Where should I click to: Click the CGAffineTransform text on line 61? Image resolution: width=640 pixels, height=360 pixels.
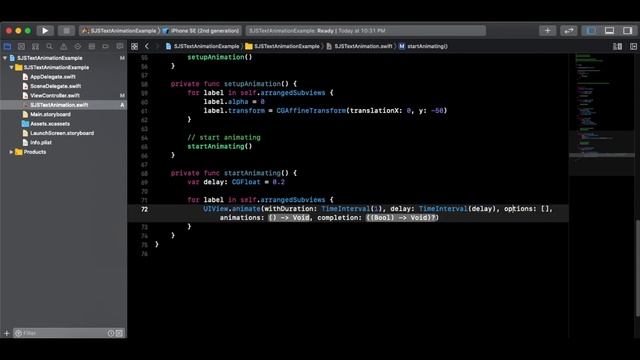tap(311, 111)
